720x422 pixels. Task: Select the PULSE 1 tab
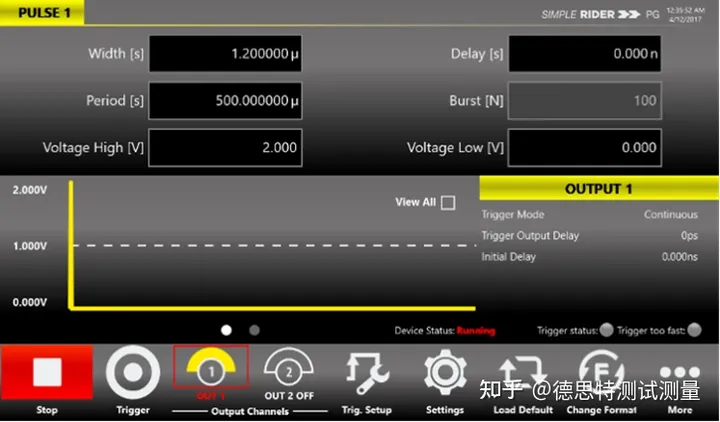[x=42, y=12]
